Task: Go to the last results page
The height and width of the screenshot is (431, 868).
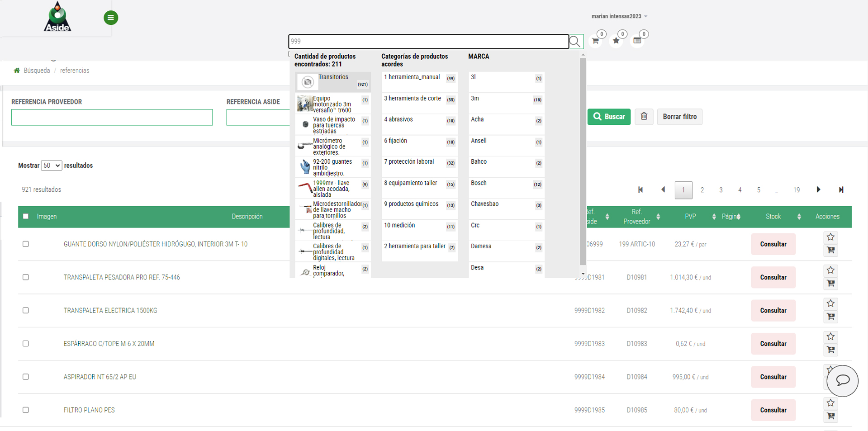Action: click(841, 190)
